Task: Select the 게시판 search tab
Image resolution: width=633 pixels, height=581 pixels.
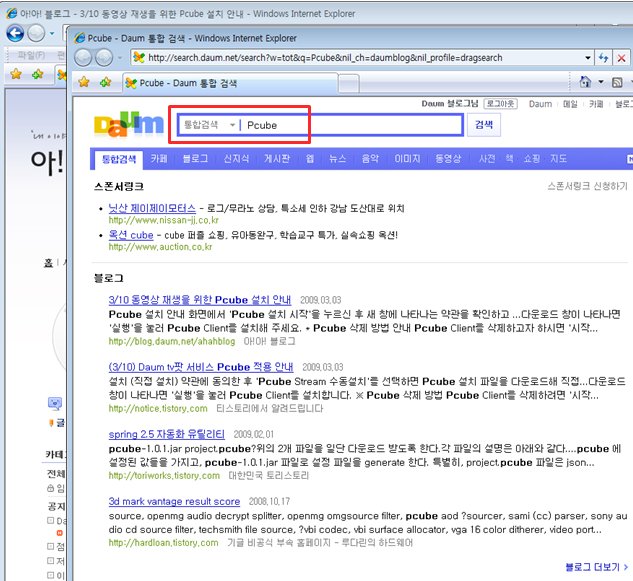Action: [277, 159]
